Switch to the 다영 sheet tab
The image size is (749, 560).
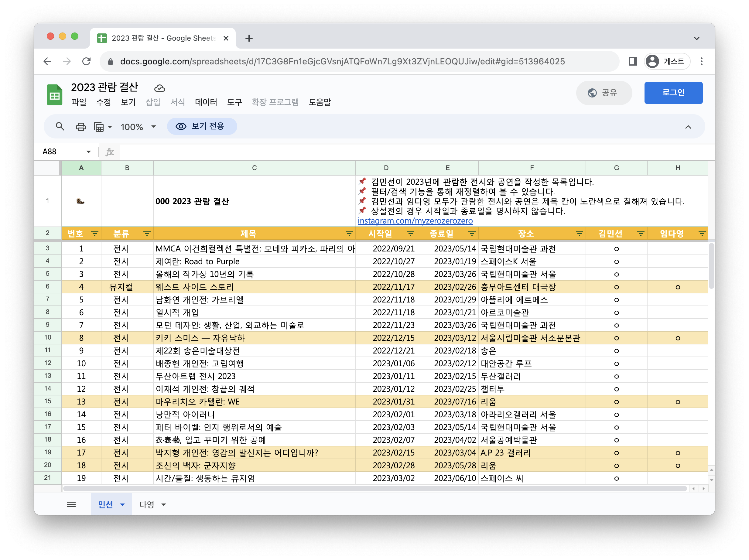[x=147, y=504]
